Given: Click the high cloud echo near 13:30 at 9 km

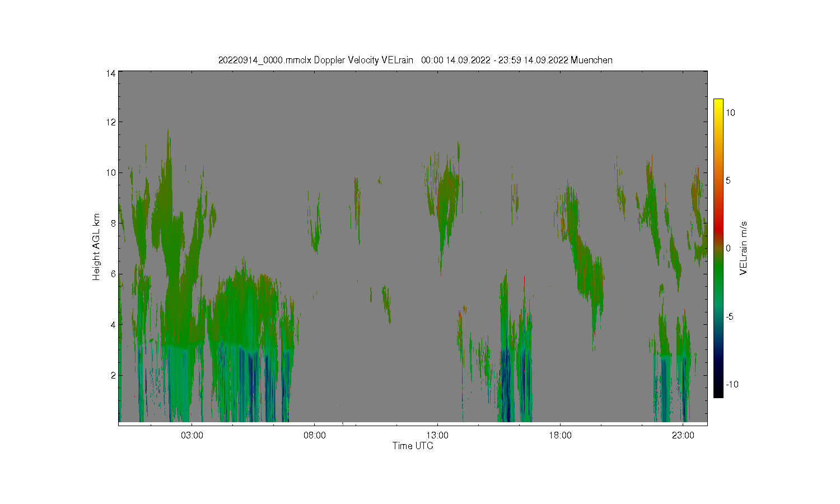Looking at the screenshot, I should coord(448,193).
